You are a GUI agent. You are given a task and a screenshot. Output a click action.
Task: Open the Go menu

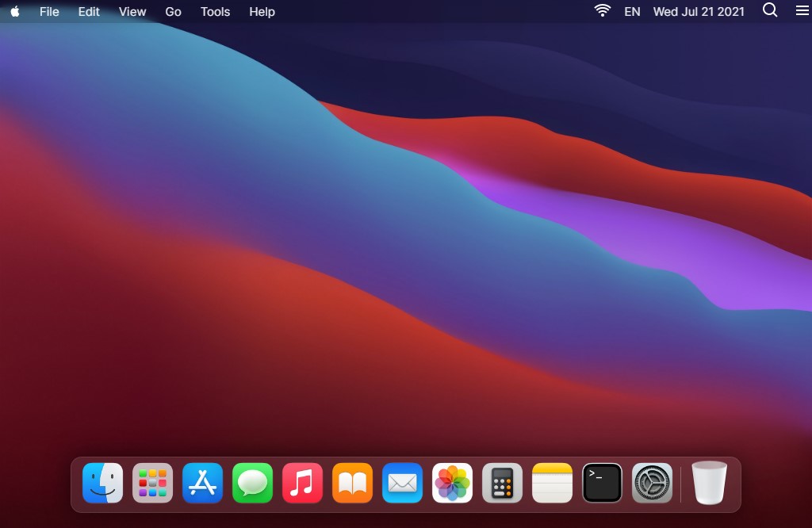173,11
